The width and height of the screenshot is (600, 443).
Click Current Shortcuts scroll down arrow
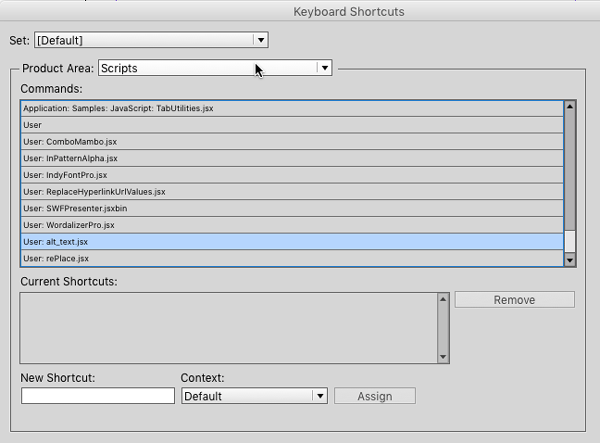[x=443, y=357]
